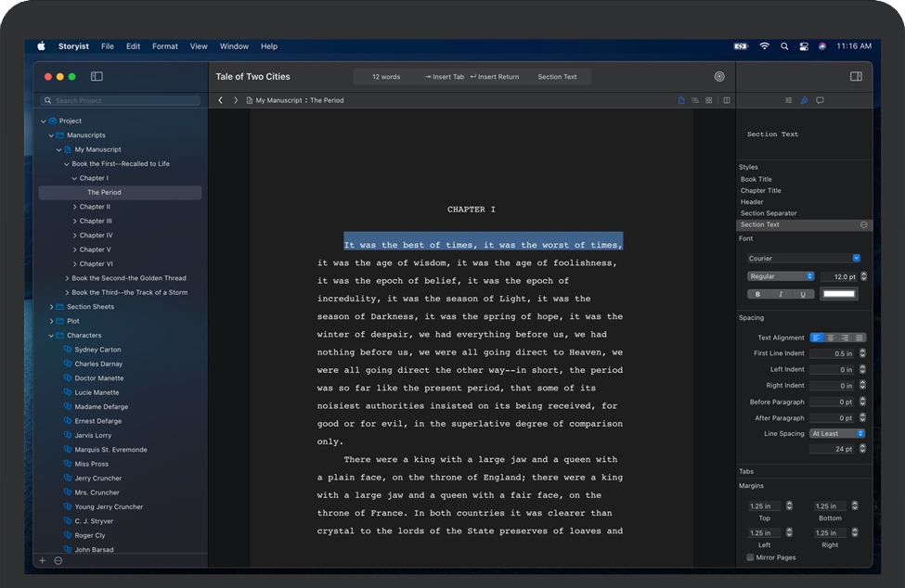905x588 pixels.
Task: Open the Window menu
Action: pos(234,46)
